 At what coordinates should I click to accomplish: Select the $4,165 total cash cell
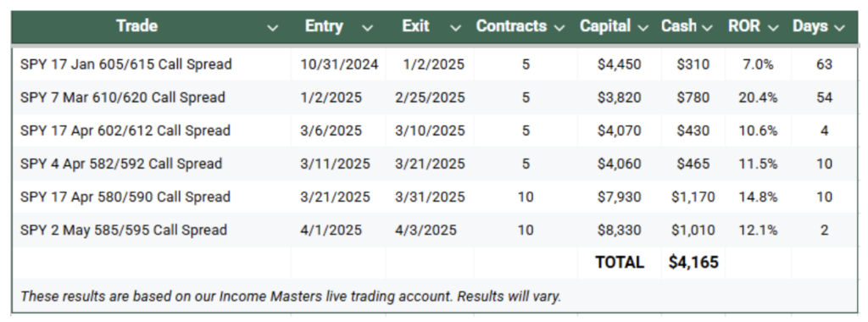693,262
